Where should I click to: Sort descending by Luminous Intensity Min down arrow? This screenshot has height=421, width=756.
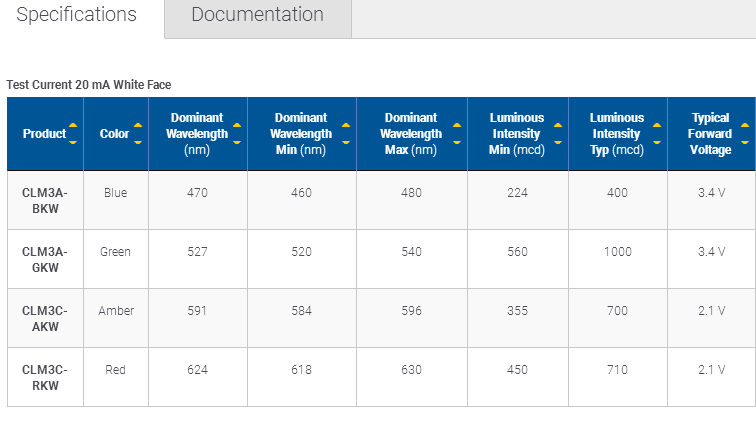[558, 142]
